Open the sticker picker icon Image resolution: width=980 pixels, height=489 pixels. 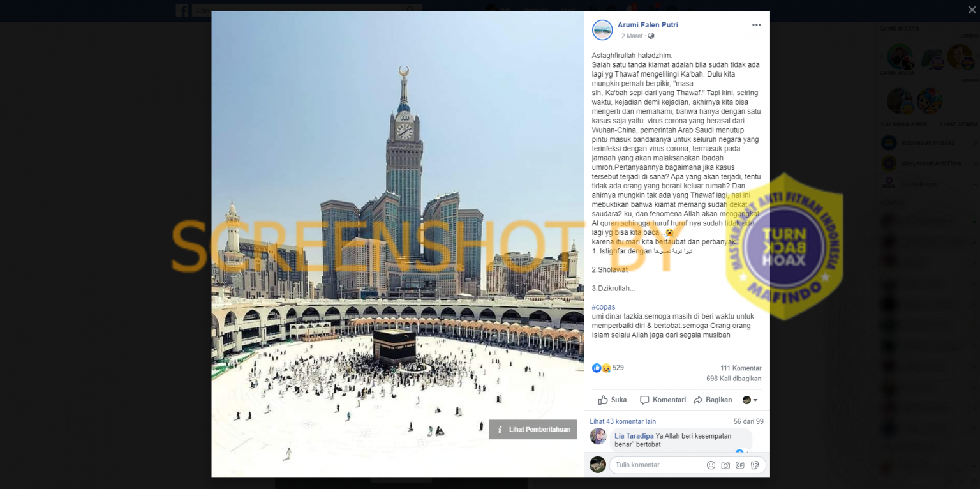point(755,465)
